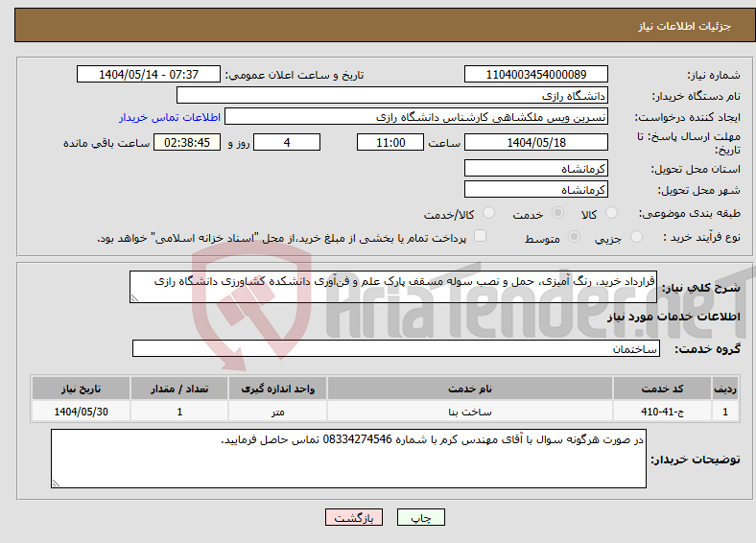The image size is (756, 543).
Task: Click the resize handle of buyer notes textarea
Action: [56, 484]
